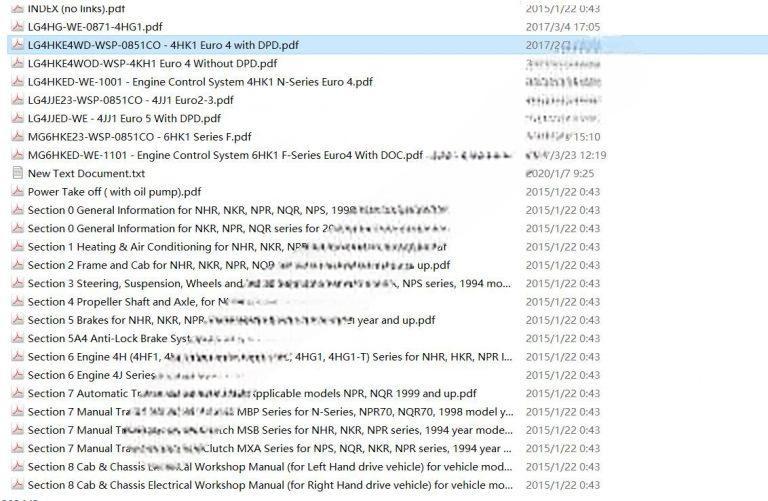Click text file icon of New Text Document.txt
Image resolution: width=768 pixels, height=501 pixels.
pos(18,173)
